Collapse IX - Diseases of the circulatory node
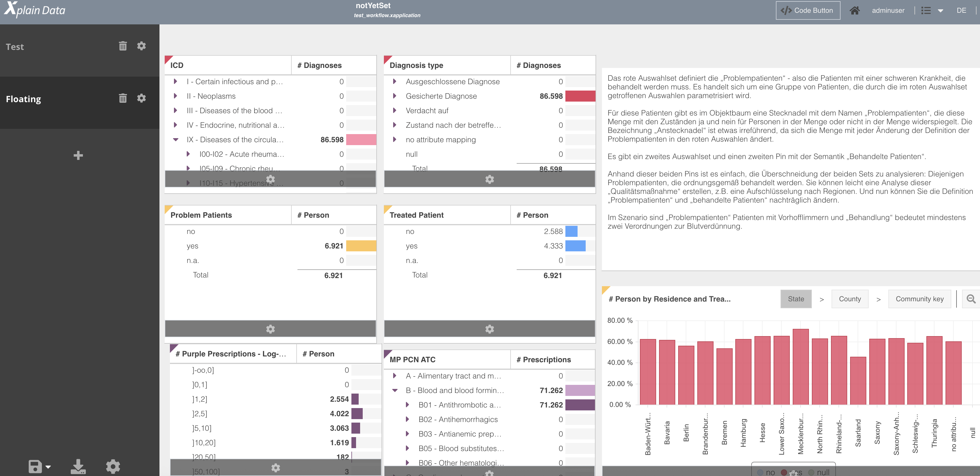This screenshot has width=980, height=476. [x=175, y=140]
